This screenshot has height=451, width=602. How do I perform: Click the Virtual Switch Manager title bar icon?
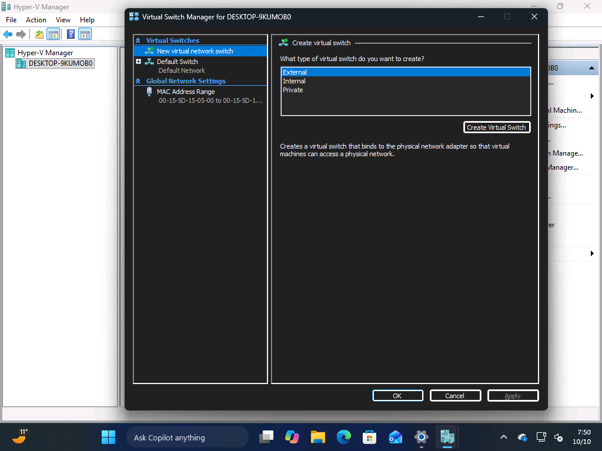coord(134,17)
